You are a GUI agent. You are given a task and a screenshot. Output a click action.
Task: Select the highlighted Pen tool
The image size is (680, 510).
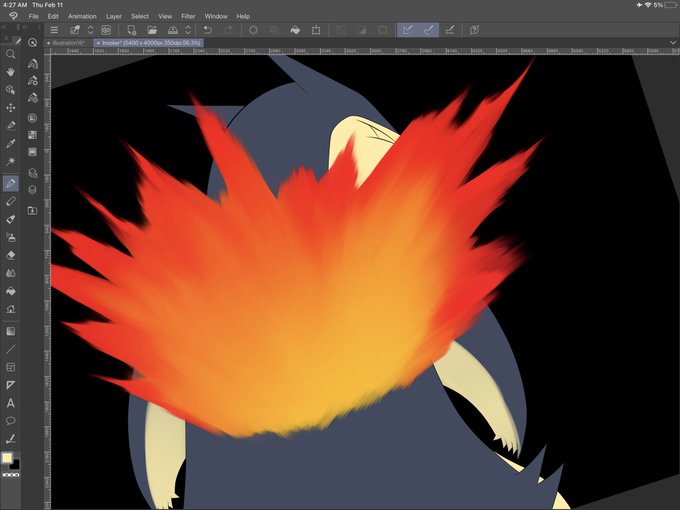click(x=10, y=183)
